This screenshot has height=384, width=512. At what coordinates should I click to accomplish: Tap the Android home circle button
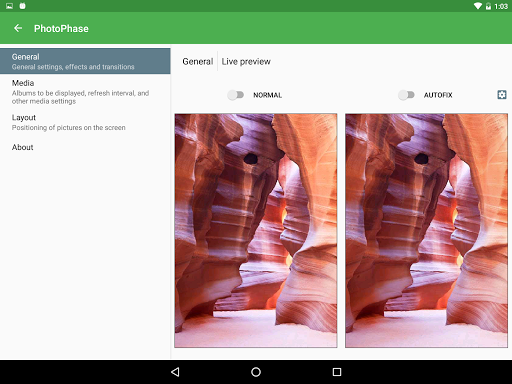coord(256,372)
